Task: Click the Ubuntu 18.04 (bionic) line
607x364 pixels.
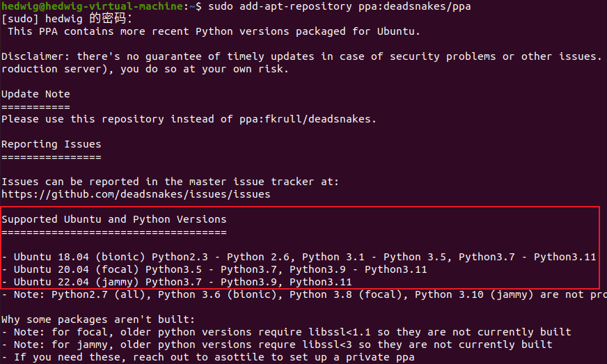Action: [x=299, y=257]
